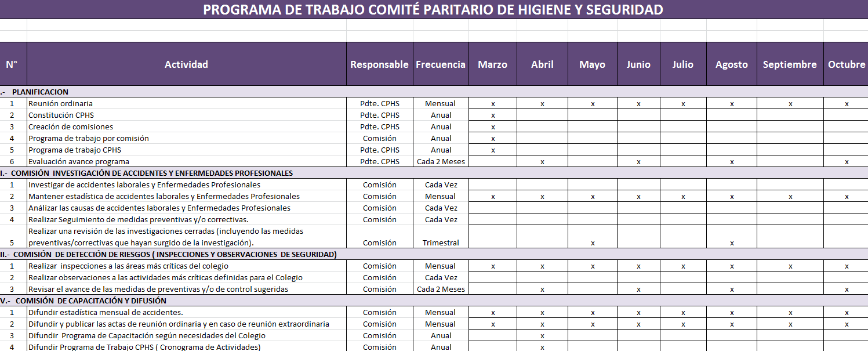Select the 'Actividad' column header cell
Screen dimensions: 868x351
(x=186, y=64)
